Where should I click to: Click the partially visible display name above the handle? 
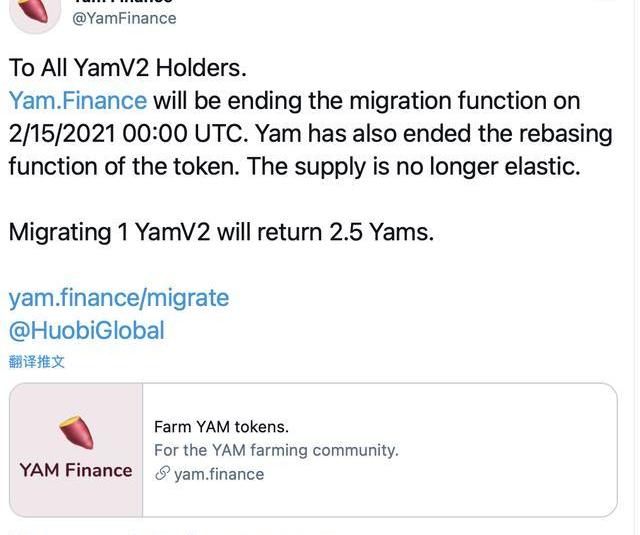tap(124, 3)
